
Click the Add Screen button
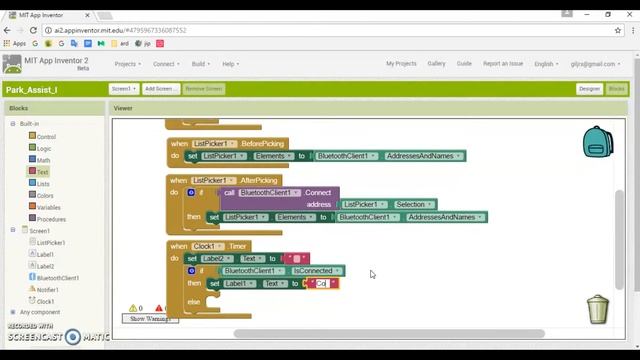click(161, 89)
